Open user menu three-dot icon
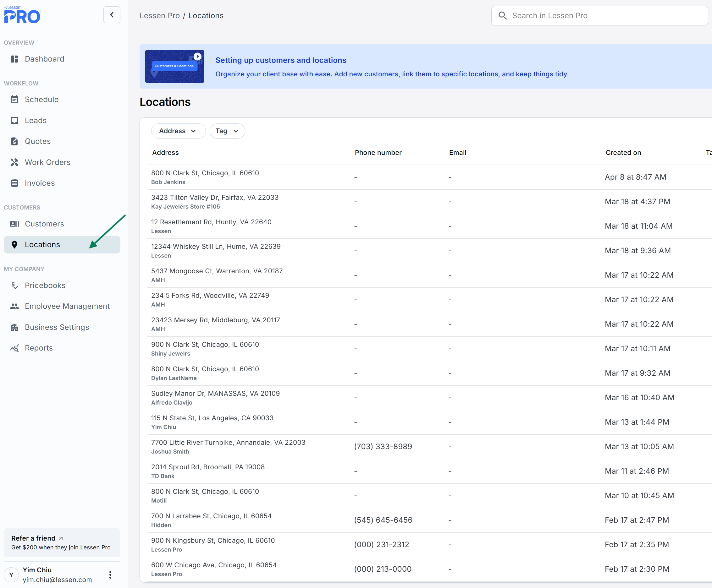This screenshot has height=588, width=712. 110,575
